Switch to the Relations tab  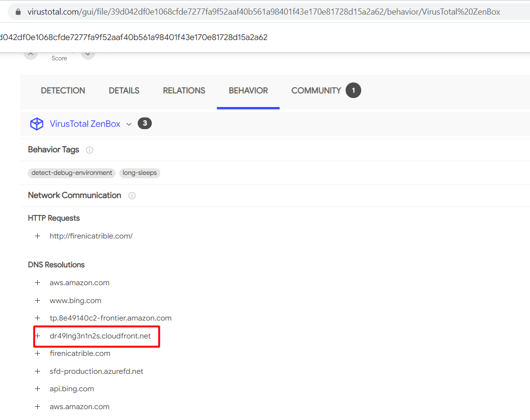(184, 91)
